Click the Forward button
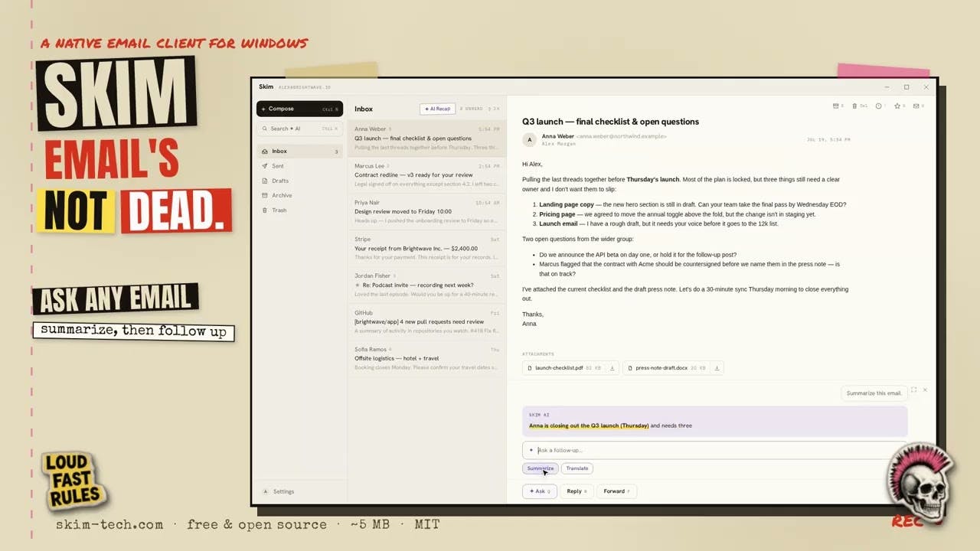980x551 pixels. click(616, 491)
